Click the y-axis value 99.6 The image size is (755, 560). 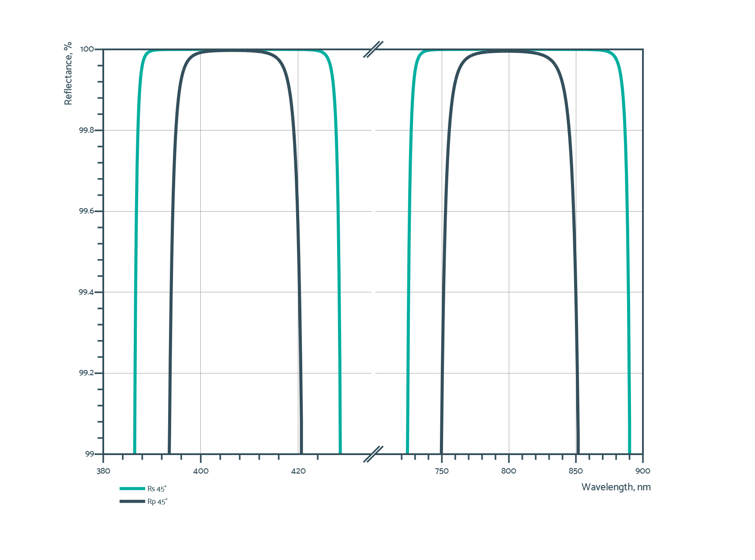[x=86, y=211]
